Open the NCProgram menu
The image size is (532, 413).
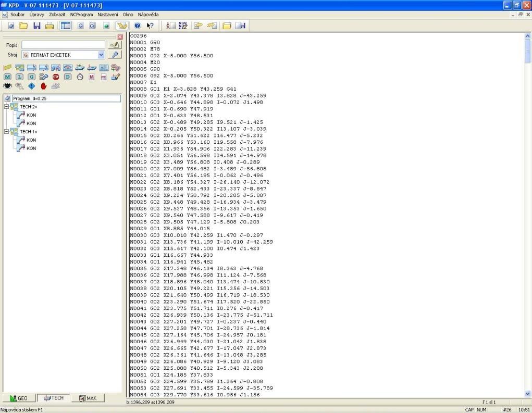[x=81, y=15]
